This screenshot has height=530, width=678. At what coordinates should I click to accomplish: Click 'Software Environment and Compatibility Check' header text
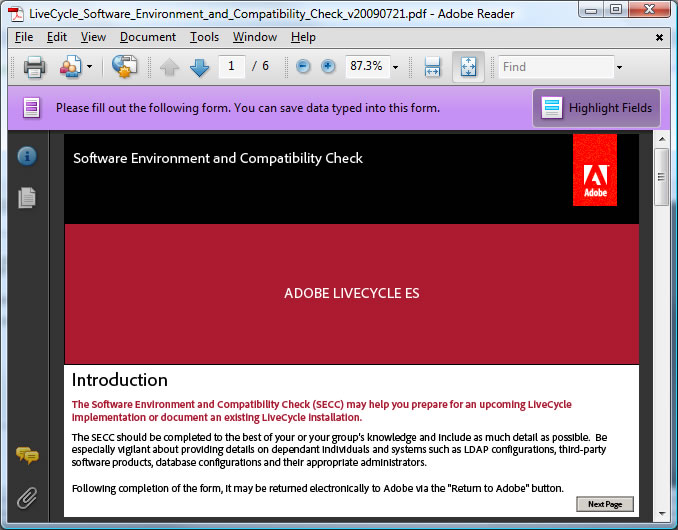[218, 159]
